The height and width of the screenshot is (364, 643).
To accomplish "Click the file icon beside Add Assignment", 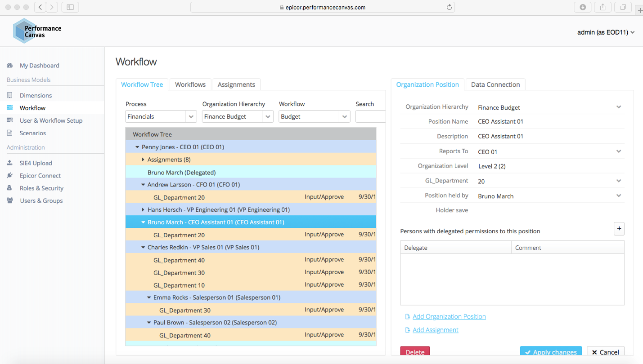I will coord(406,329).
